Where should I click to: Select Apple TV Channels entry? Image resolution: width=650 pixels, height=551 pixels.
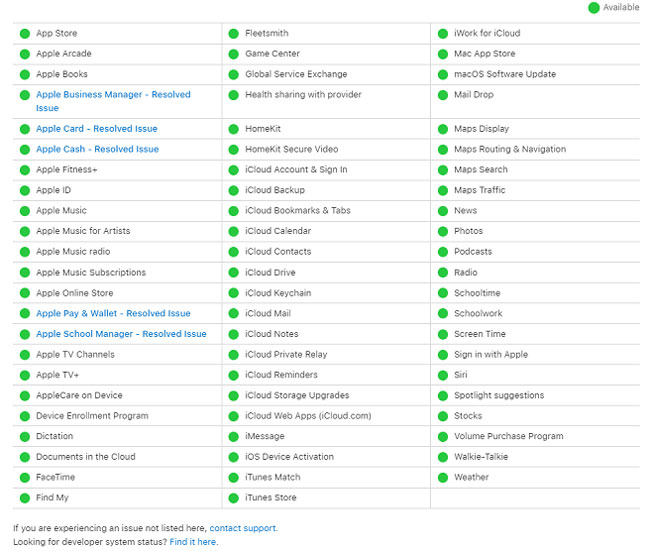(75, 354)
